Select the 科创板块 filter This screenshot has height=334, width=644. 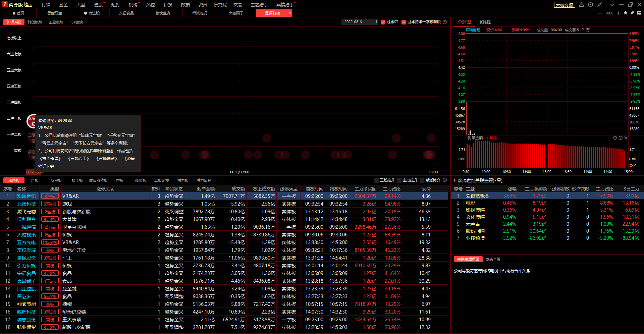pos(35,22)
